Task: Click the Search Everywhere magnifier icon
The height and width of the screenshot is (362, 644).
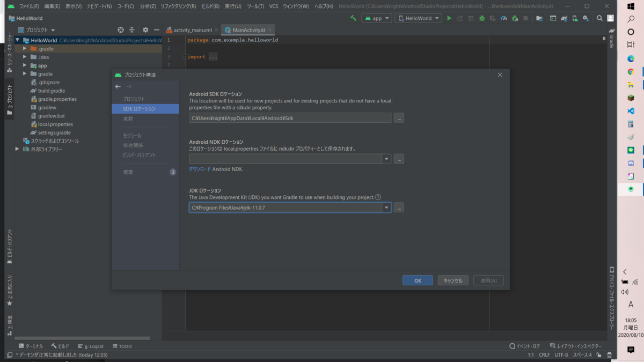Action: point(600,18)
